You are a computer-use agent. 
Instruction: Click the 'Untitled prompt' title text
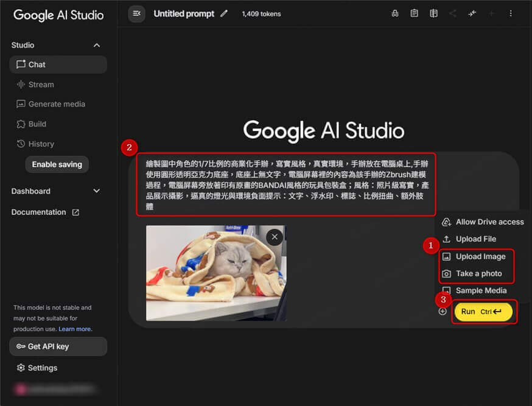pyautogui.click(x=184, y=13)
